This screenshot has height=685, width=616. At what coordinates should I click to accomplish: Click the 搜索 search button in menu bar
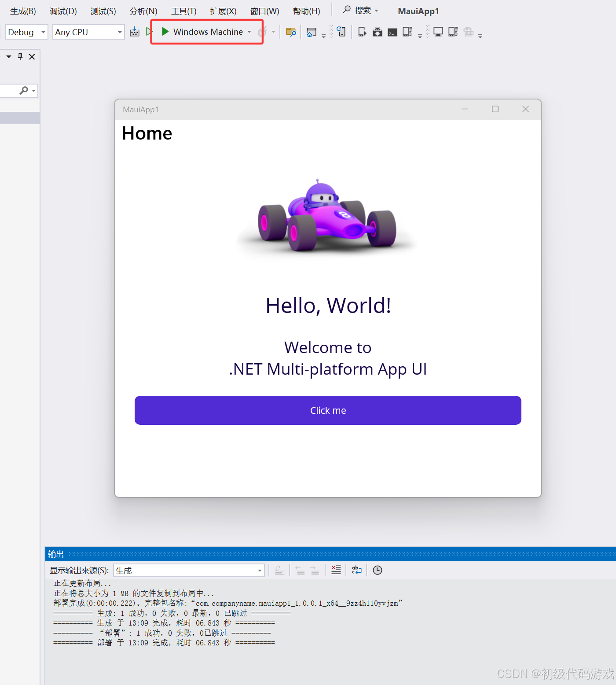(360, 10)
